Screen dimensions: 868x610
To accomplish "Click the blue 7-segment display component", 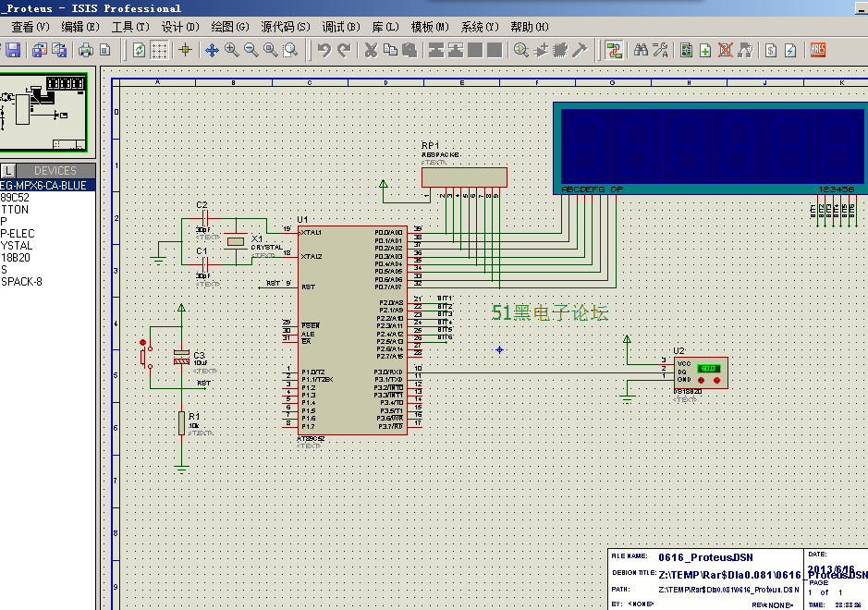I will coord(711,148).
